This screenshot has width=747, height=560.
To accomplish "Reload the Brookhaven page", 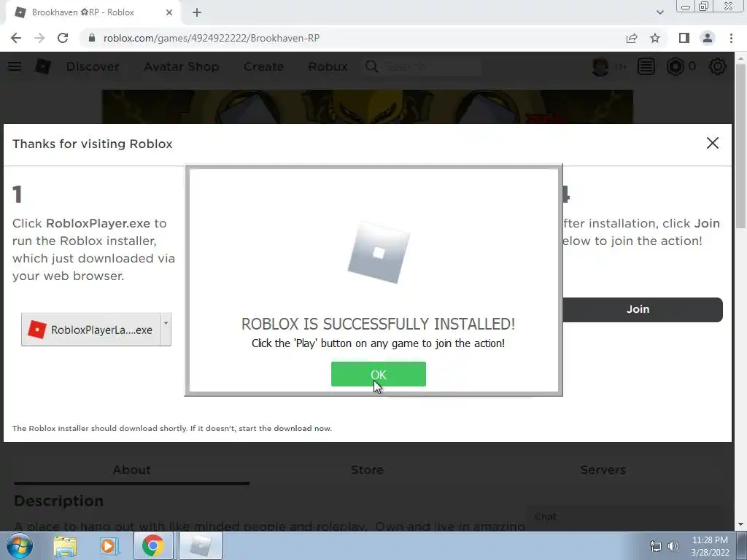I will [63, 38].
